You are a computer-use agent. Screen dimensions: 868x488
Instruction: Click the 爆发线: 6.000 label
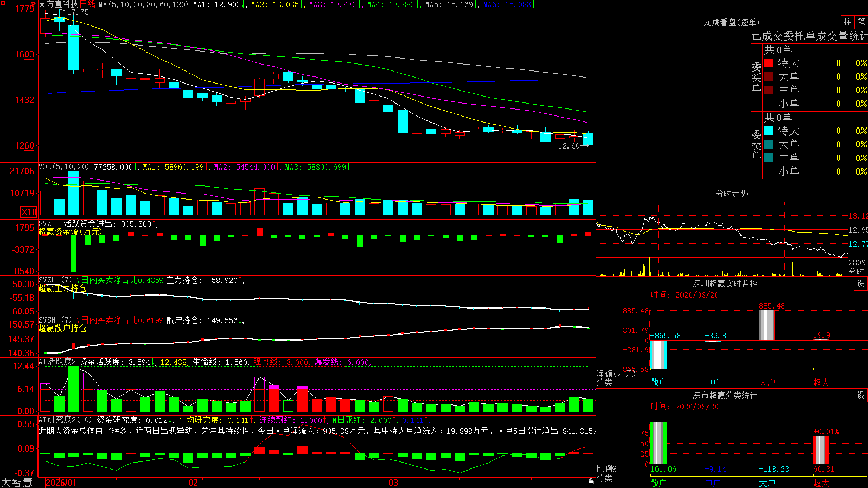pyautogui.click(x=342, y=362)
